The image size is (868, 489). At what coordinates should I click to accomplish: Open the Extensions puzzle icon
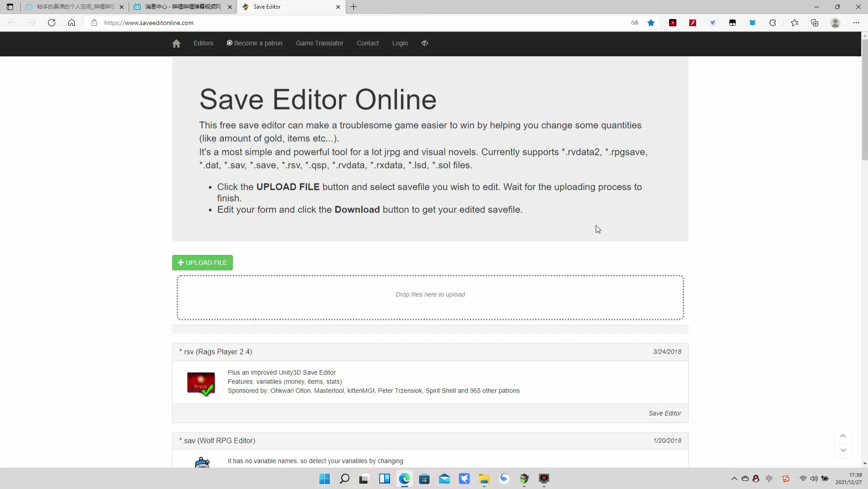click(772, 23)
